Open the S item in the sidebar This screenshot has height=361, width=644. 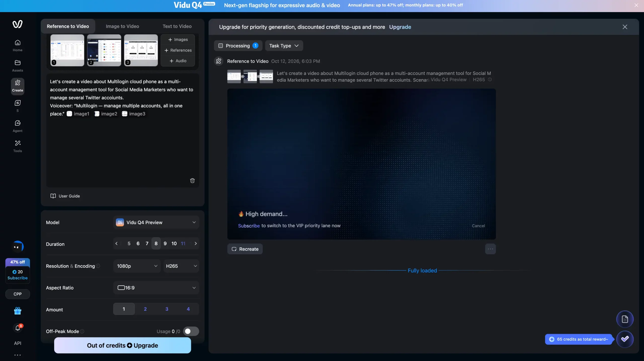pyautogui.click(x=17, y=106)
